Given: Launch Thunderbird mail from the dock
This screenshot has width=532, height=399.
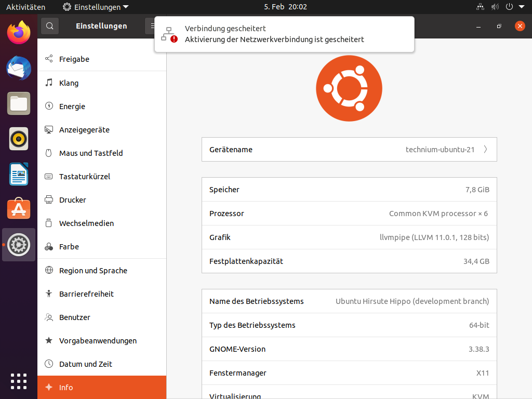Looking at the screenshot, I should (19, 68).
